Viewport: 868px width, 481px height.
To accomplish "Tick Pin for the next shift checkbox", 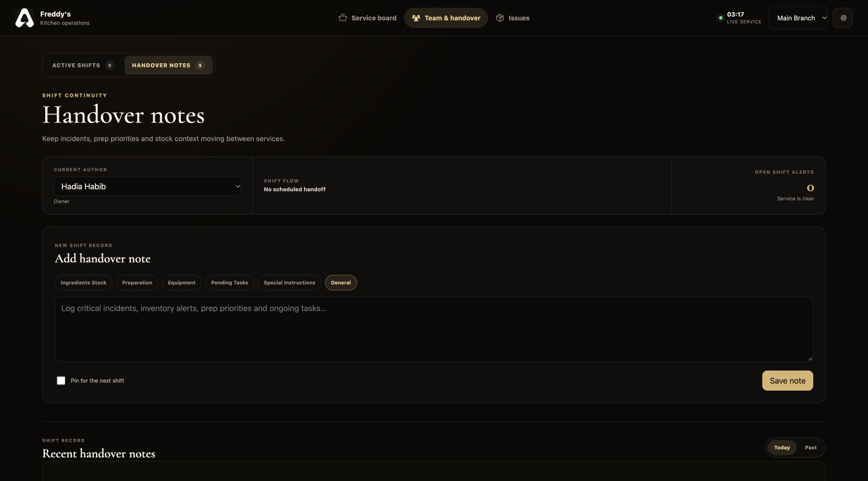I will click(x=61, y=381).
